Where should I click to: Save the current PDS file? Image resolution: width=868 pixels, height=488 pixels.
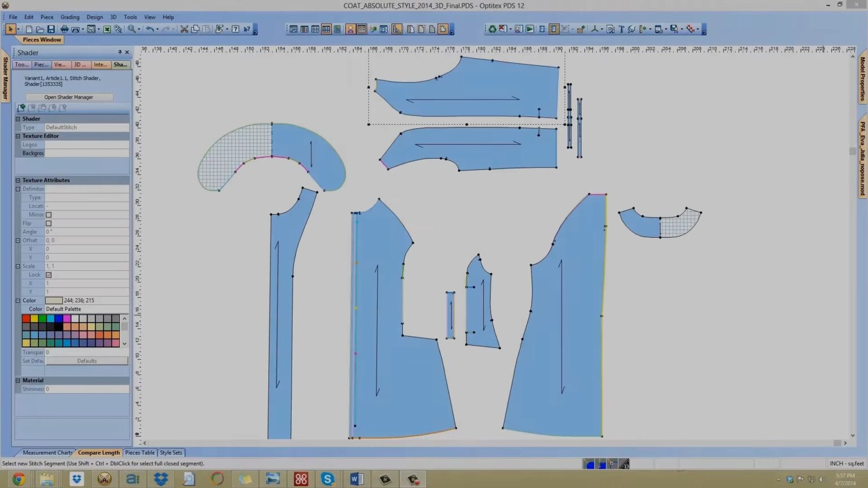(x=51, y=29)
